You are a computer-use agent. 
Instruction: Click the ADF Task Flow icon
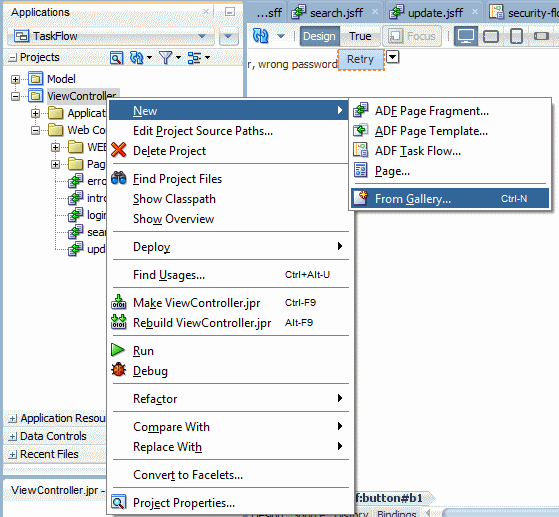[x=360, y=150]
